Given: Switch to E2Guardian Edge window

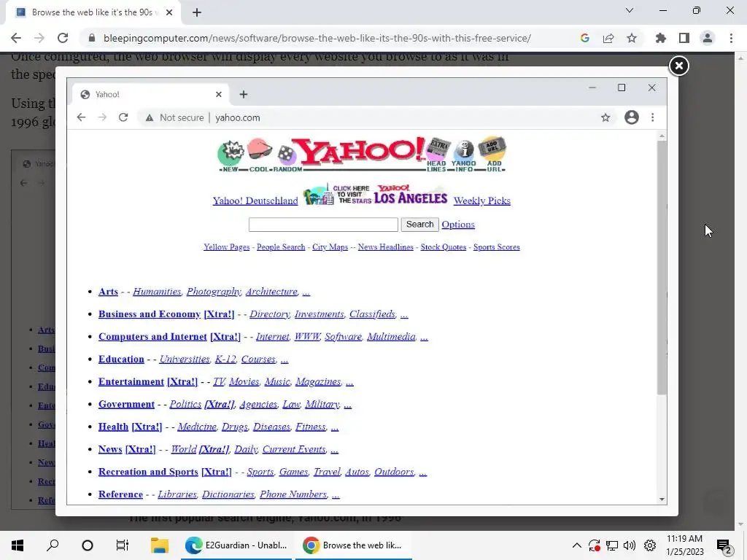Looking at the screenshot, I should point(236,545).
